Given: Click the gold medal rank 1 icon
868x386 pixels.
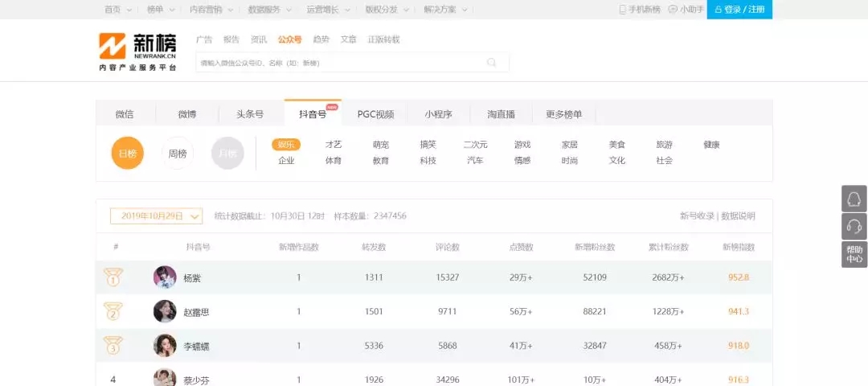Looking at the screenshot, I should coord(114,278).
